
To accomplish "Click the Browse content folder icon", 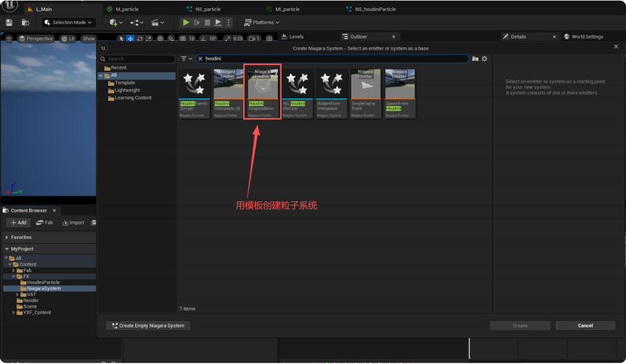I will click(25, 23).
